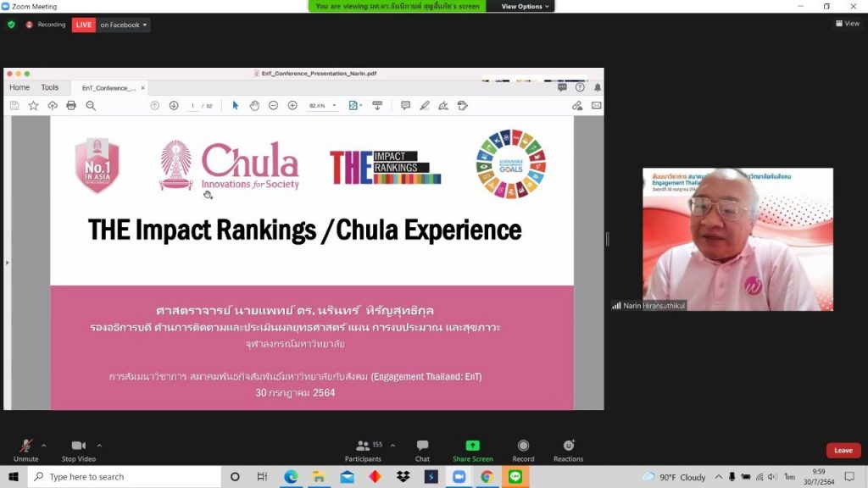
Task: Open weather widget 90°F Cloudy
Action: click(674, 477)
